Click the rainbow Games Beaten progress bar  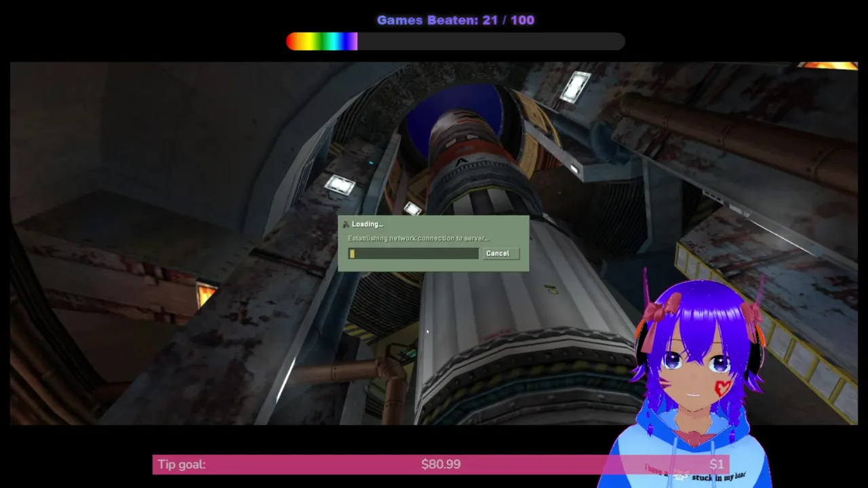click(455, 41)
